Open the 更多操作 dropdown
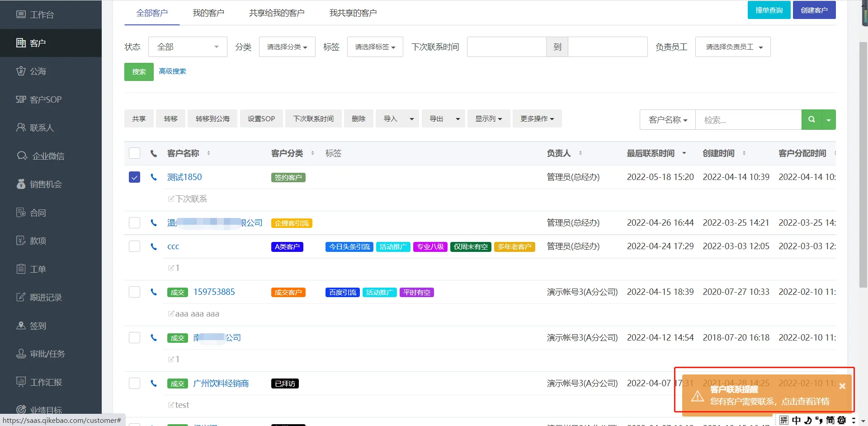The height and width of the screenshot is (426, 868). (x=537, y=119)
